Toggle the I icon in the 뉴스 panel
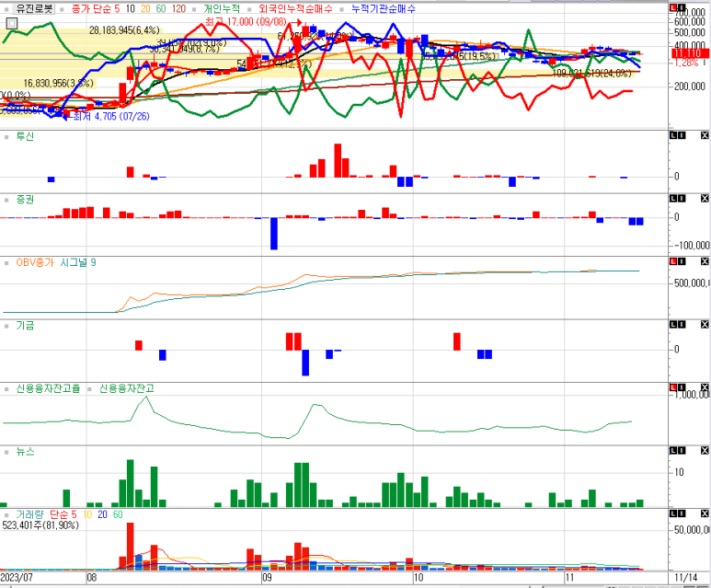The height and width of the screenshot is (588, 711). click(x=682, y=451)
